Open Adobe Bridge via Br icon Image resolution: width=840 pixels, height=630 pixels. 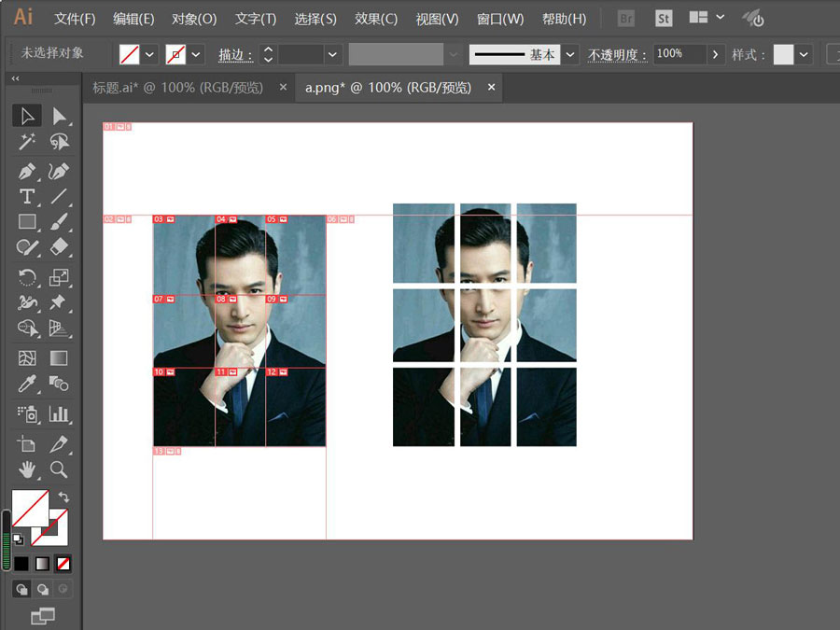(x=626, y=19)
